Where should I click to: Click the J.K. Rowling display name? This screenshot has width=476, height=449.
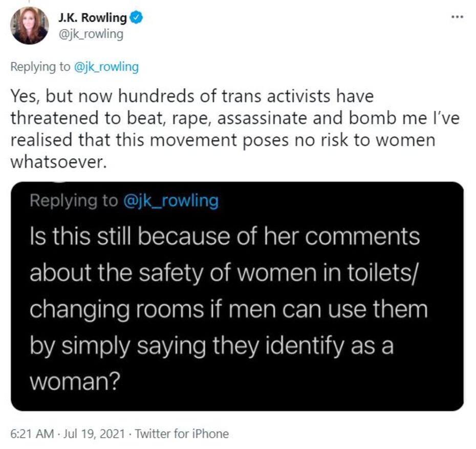click(95, 18)
